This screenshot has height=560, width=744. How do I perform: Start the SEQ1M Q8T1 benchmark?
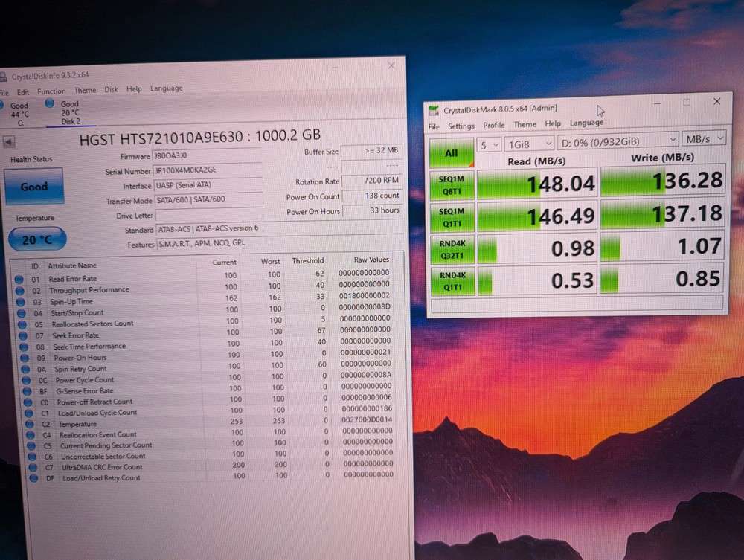[x=452, y=185]
